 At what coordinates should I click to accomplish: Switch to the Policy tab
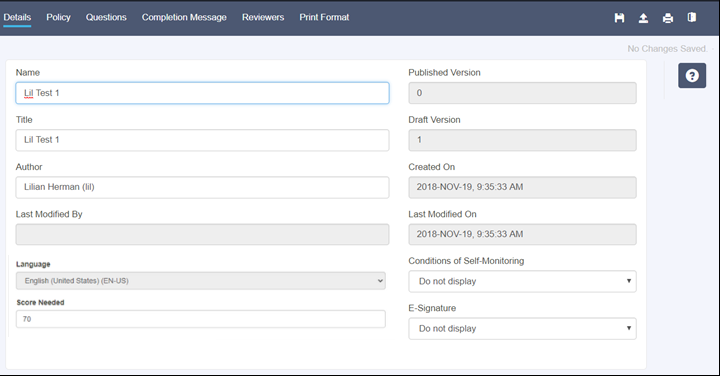(58, 17)
